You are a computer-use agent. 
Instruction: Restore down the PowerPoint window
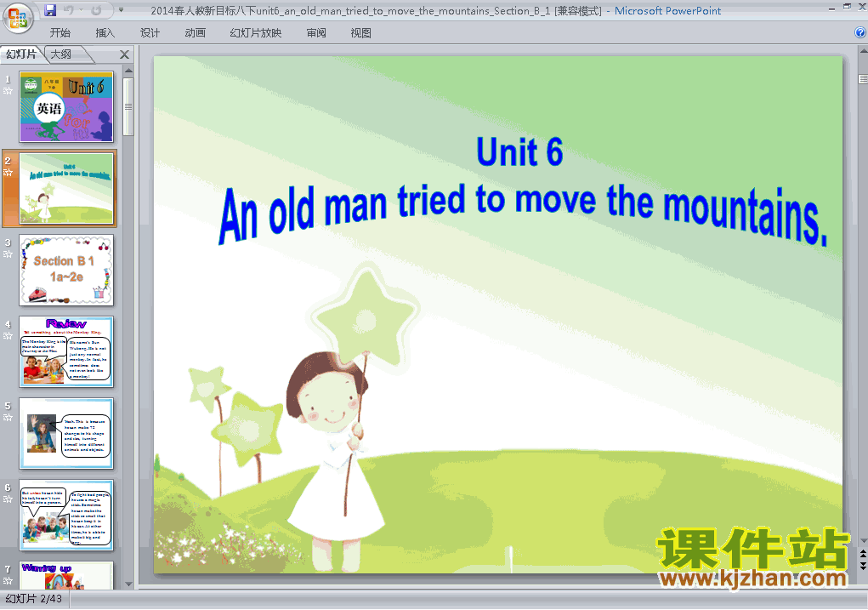tap(847, 7)
